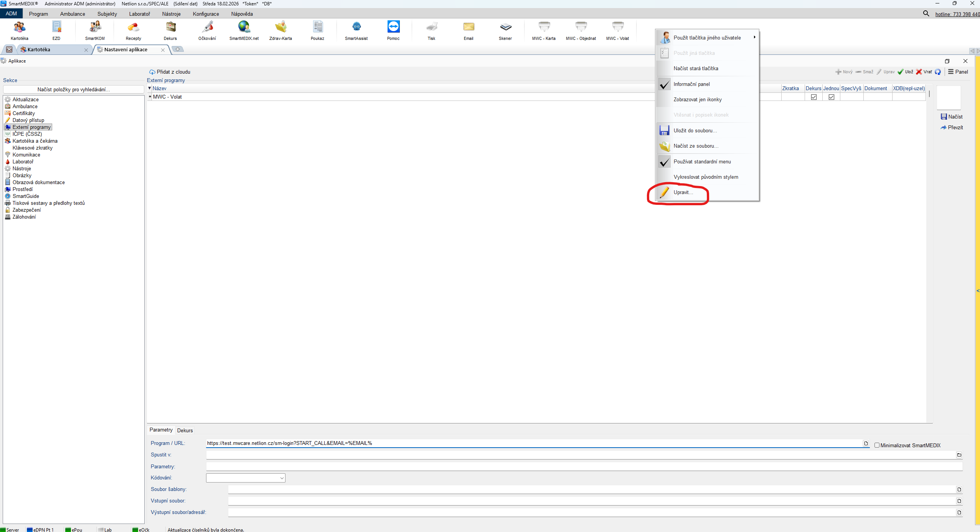Open the Kartotéka toolbar icon
Viewport: 980px width, 532px height.
pos(20,27)
